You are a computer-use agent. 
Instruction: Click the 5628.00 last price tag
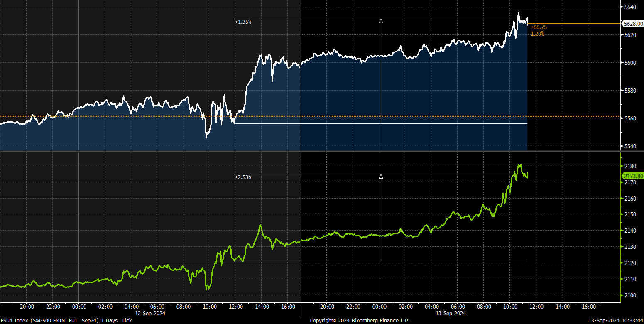tap(633, 24)
